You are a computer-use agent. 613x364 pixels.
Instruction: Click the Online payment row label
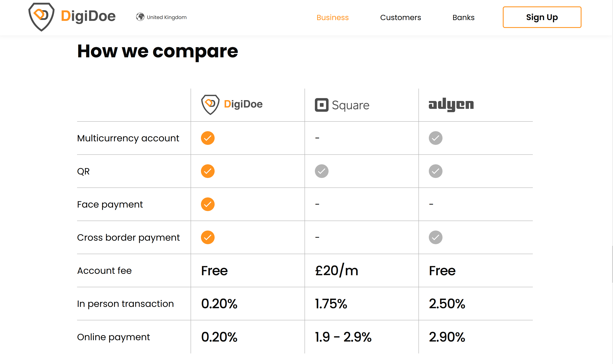[x=113, y=337]
